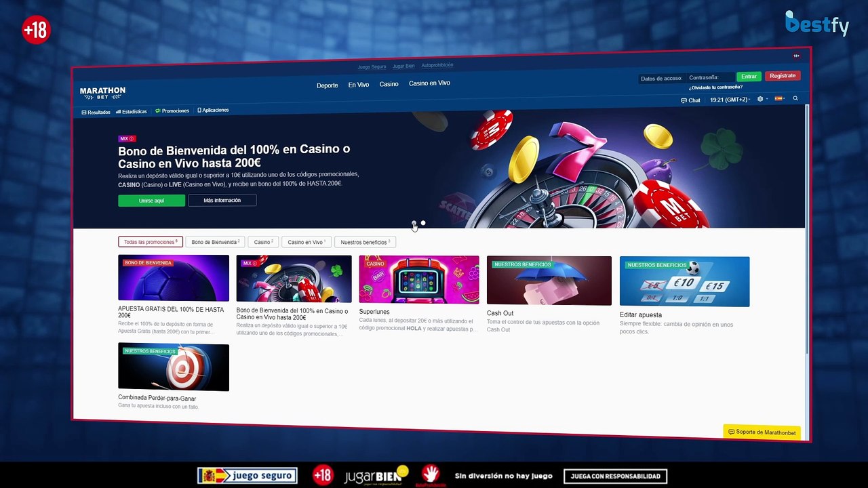Select the Bono de Bienvenida filter tab
This screenshot has width=868, height=488.
[x=216, y=242]
